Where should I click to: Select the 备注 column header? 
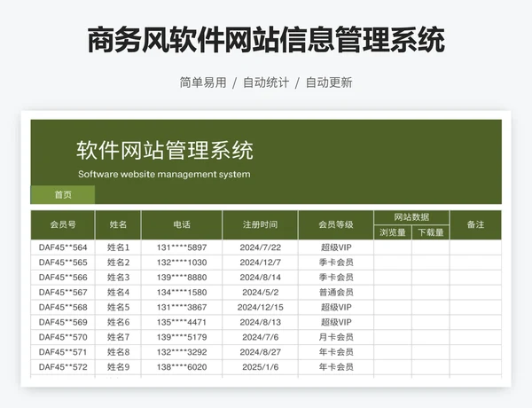pos(475,224)
